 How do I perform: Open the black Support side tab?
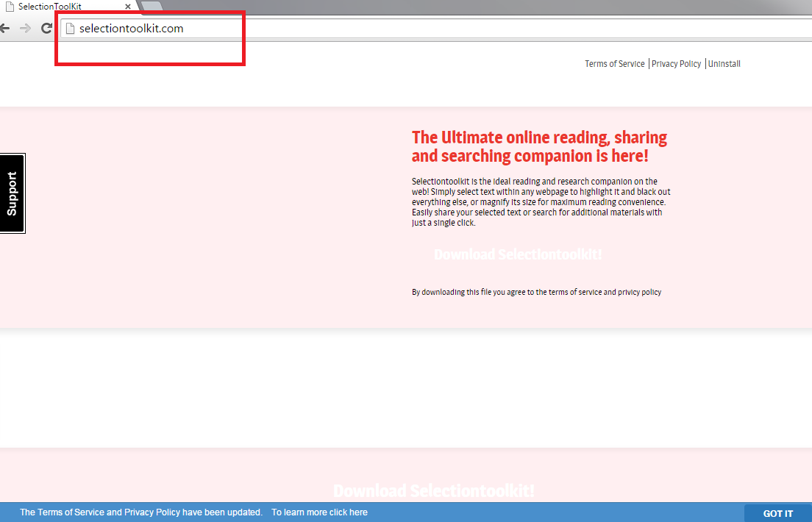13,193
